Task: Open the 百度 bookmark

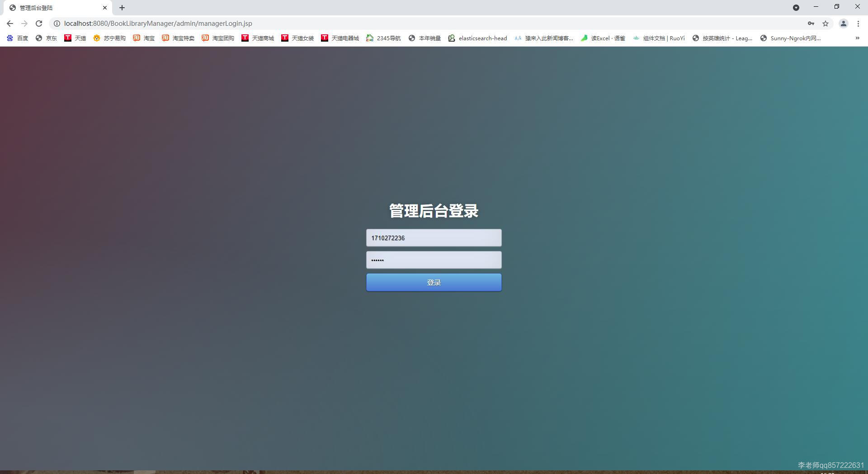Action: tap(18, 38)
